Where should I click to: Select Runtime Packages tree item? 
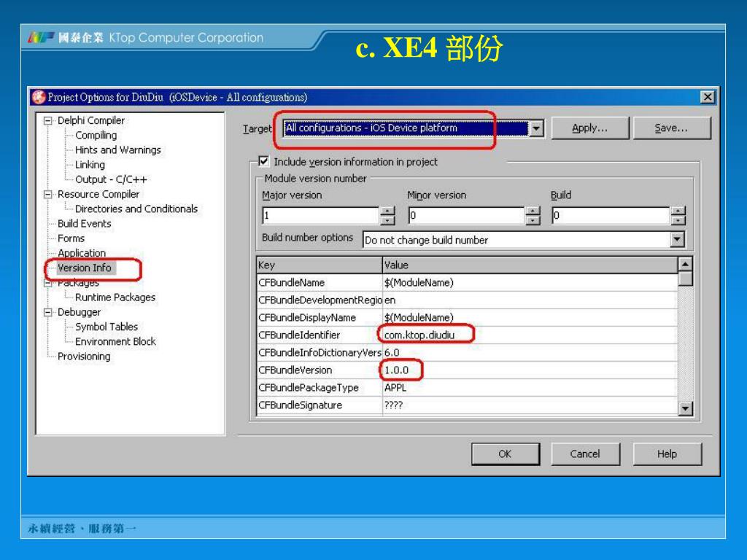click(x=115, y=297)
